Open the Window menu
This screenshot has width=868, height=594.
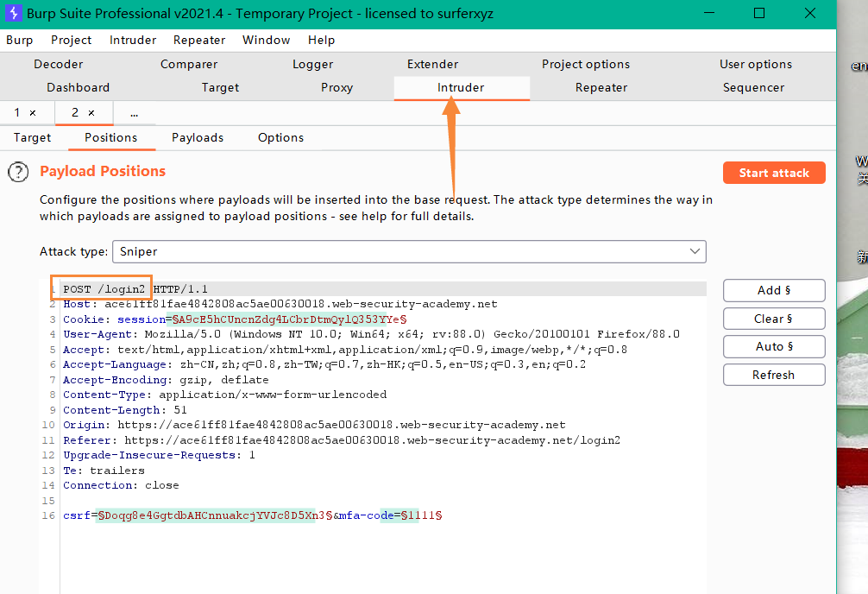267,40
